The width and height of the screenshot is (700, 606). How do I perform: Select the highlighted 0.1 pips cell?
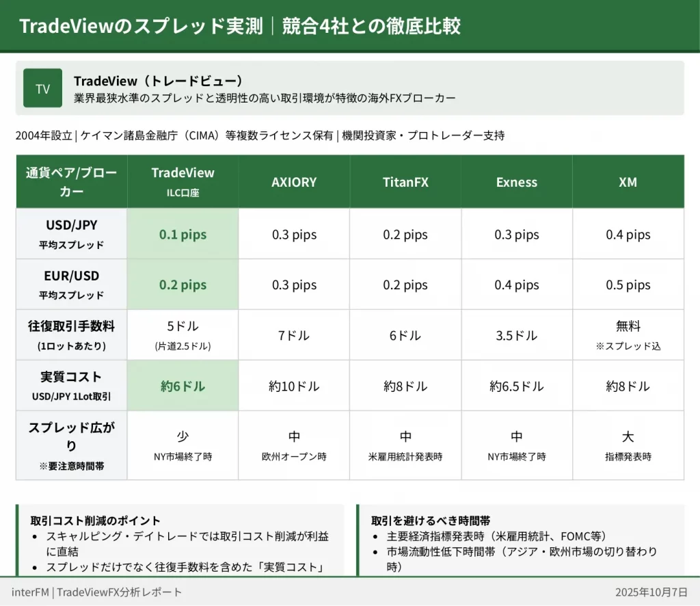click(183, 235)
